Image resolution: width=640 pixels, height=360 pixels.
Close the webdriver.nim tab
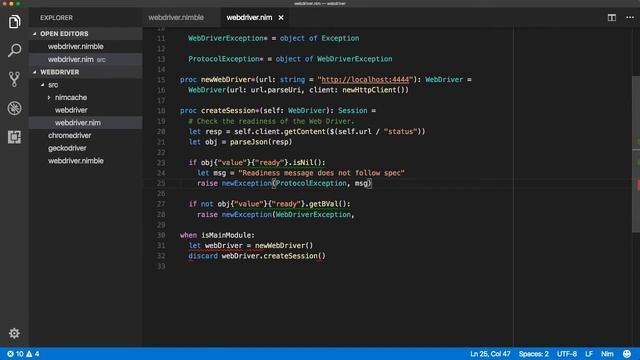click(281, 18)
